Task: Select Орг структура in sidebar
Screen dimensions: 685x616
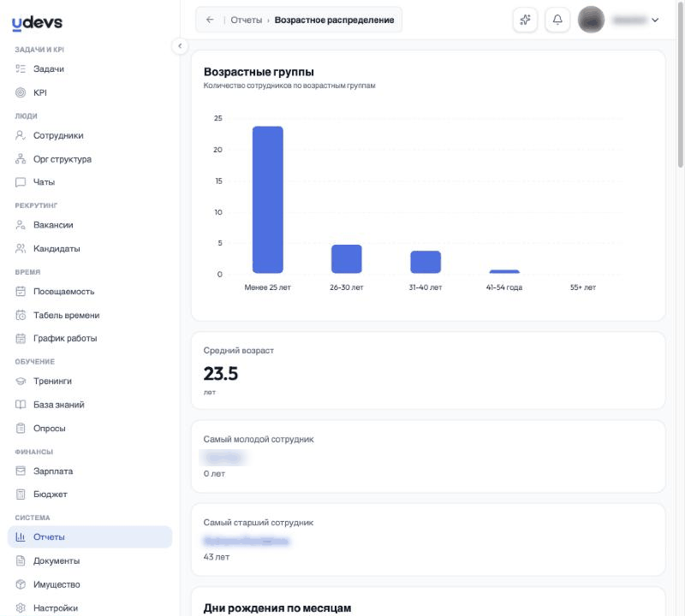Action: pyautogui.click(x=90, y=159)
